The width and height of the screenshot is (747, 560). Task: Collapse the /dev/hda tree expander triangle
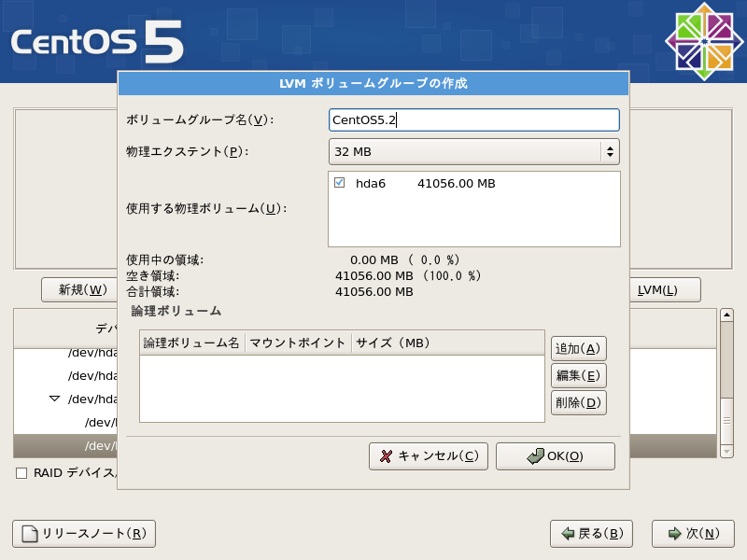click(x=55, y=399)
